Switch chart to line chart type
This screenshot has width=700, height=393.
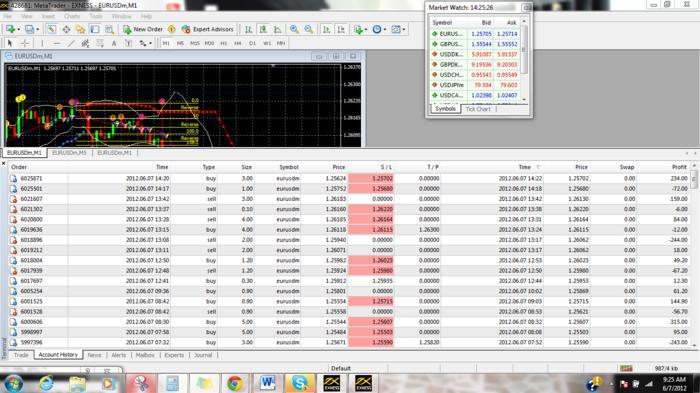point(277,29)
